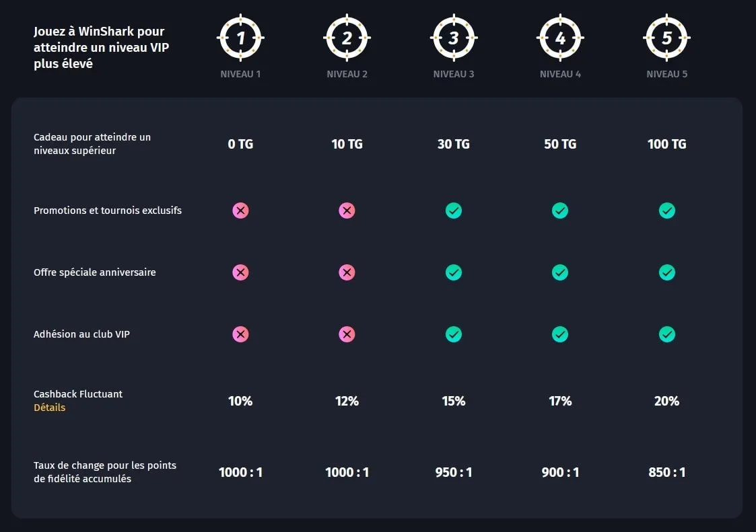Click the 850 : 1 exchange rate
The width and height of the screenshot is (756, 532).
[666, 472]
